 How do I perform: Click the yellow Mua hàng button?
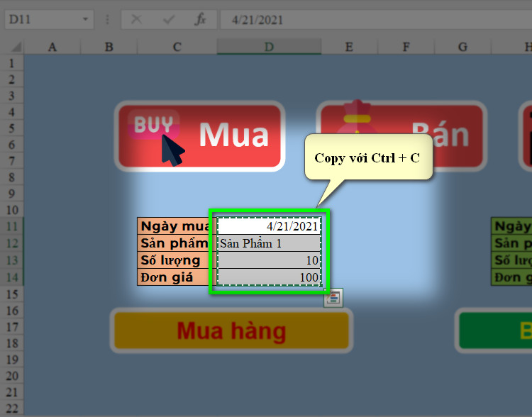pyautogui.click(x=231, y=330)
